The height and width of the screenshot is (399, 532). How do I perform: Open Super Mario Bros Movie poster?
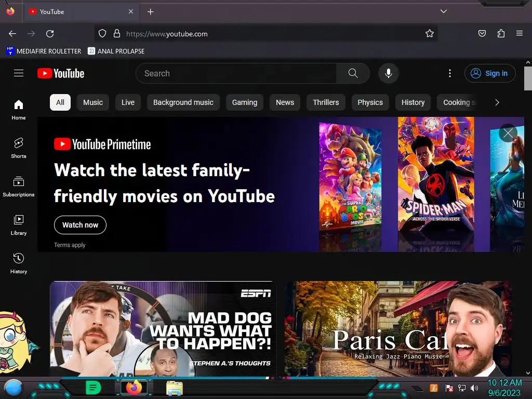[x=351, y=177]
